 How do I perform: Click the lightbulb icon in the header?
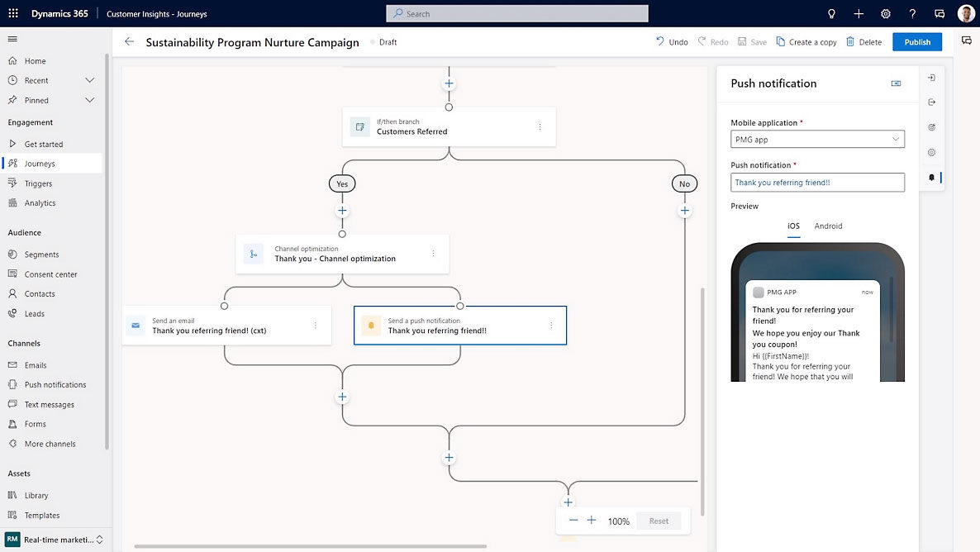point(831,13)
